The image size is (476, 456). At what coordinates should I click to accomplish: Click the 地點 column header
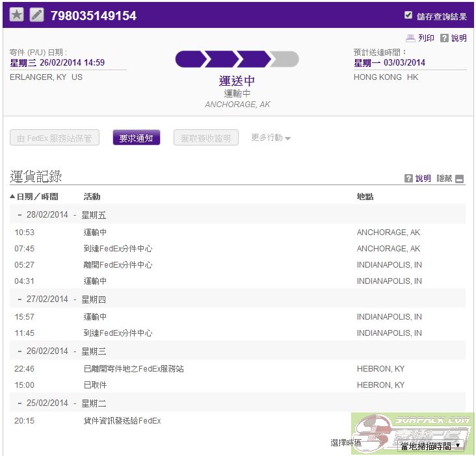tap(365, 197)
